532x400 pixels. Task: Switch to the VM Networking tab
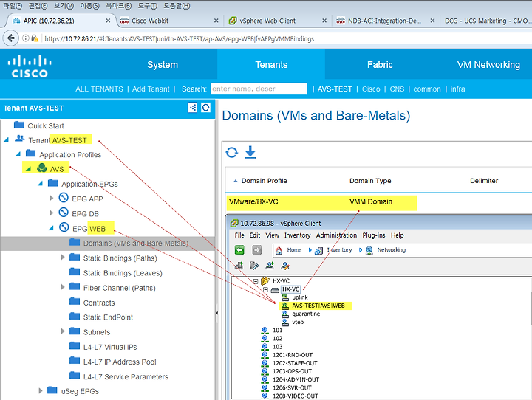(x=488, y=64)
